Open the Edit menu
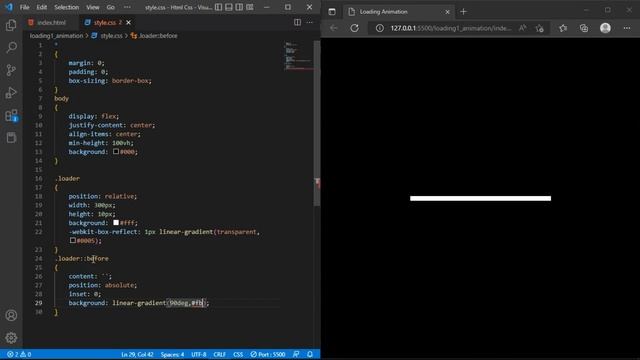The image size is (640, 360). click(42, 7)
